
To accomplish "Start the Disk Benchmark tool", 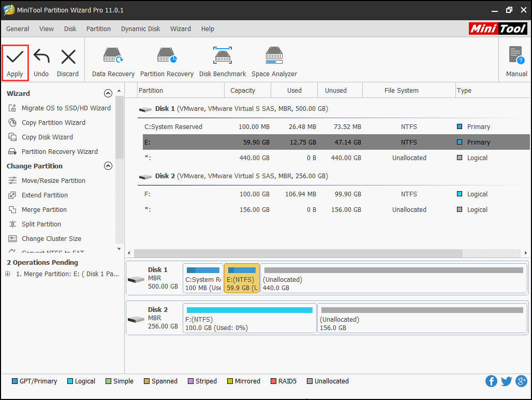I will (222, 63).
